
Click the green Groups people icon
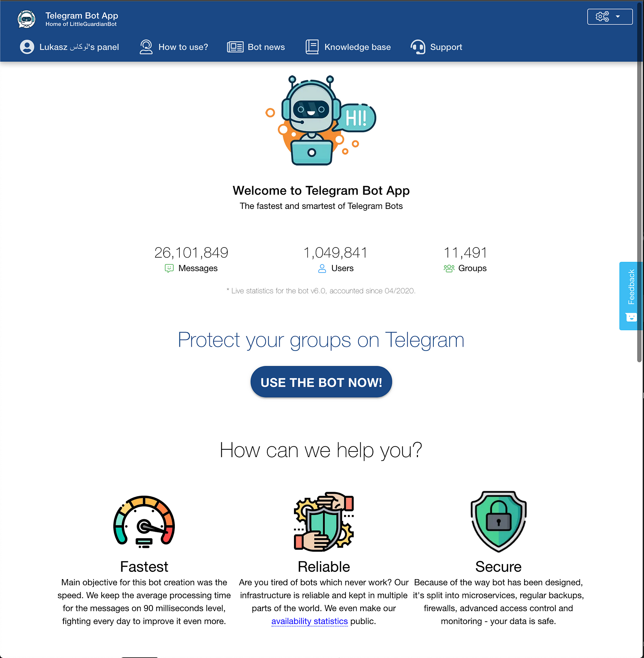click(449, 269)
